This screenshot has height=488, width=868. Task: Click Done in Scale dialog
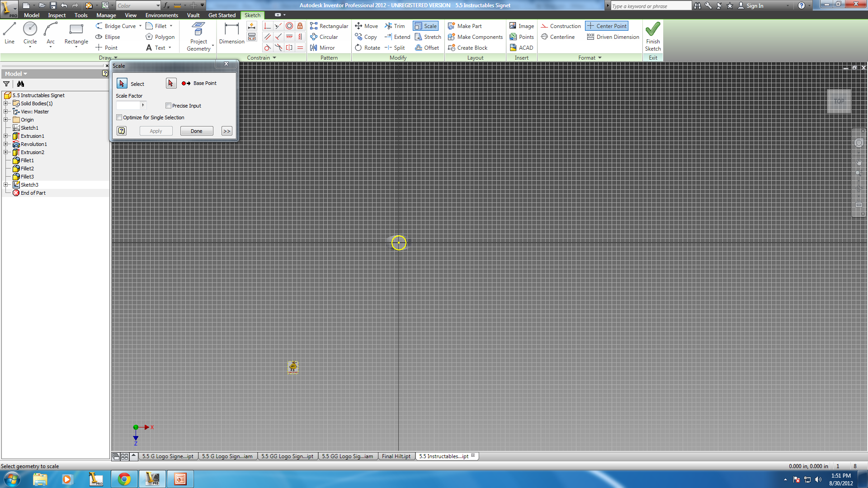[197, 131]
